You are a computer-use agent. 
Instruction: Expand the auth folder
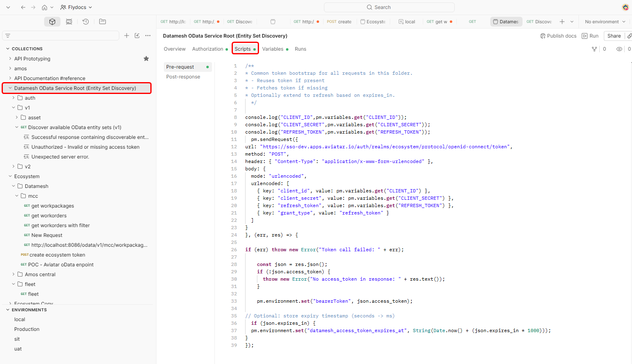pos(13,98)
